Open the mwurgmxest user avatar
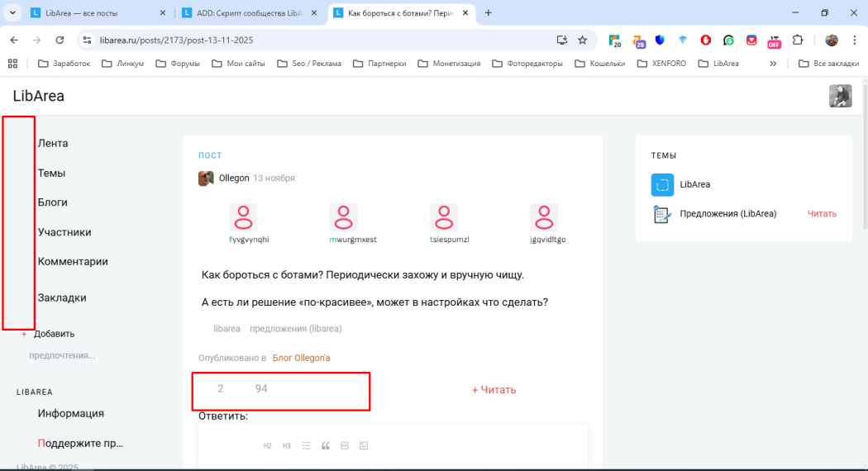The image size is (868, 471). 343,217
